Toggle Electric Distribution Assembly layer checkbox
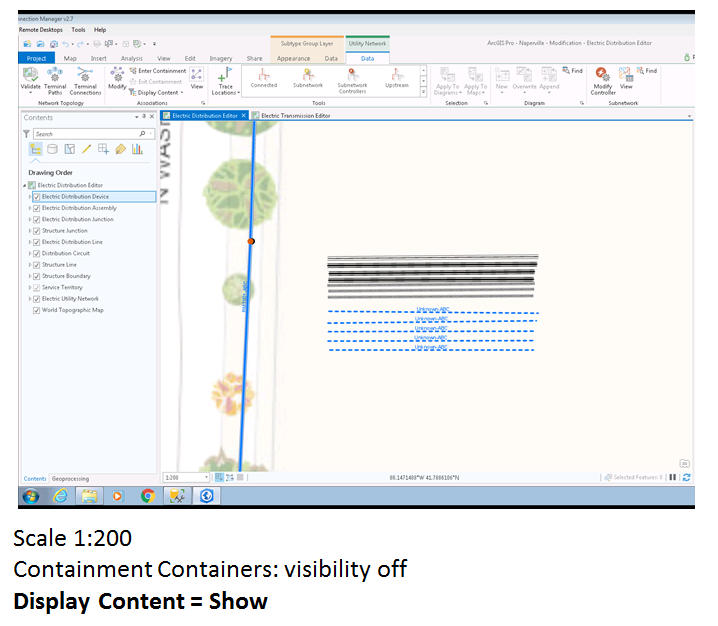 (x=37, y=208)
